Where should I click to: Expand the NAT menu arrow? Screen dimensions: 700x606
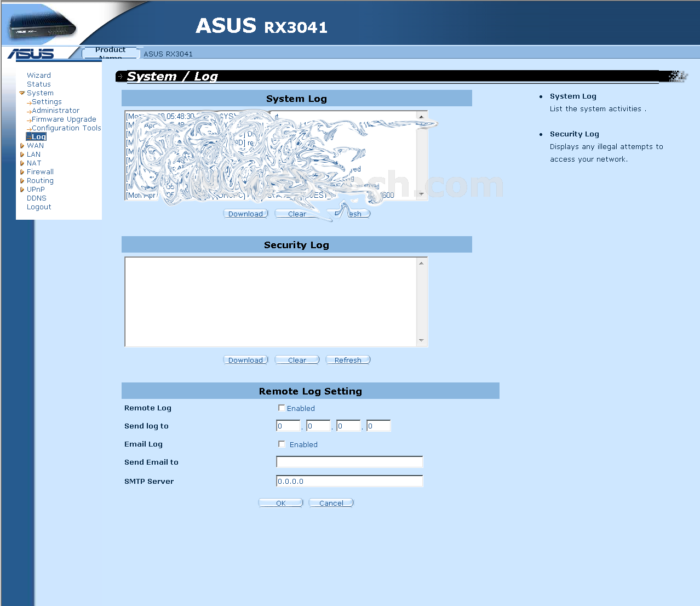point(22,163)
